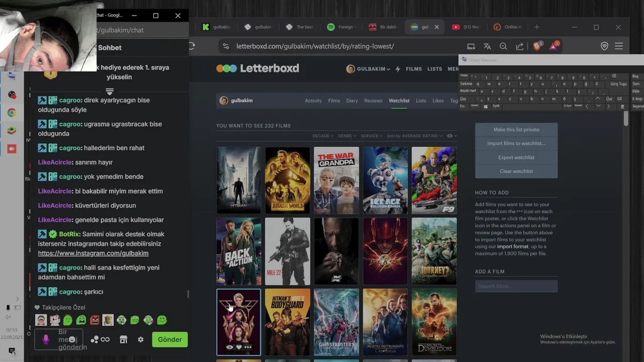Click the volume icon in system tray
The height and width of the screenshot is (362, 644).
(x=8, y=317)
